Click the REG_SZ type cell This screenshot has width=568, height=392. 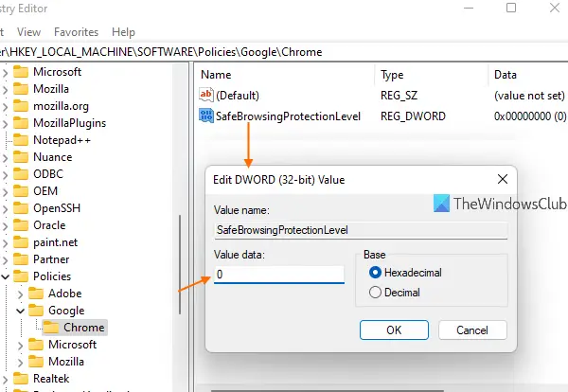[x=399, y=96]
